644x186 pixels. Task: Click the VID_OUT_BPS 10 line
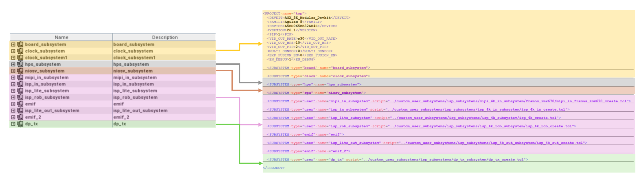tap(299, 43)
